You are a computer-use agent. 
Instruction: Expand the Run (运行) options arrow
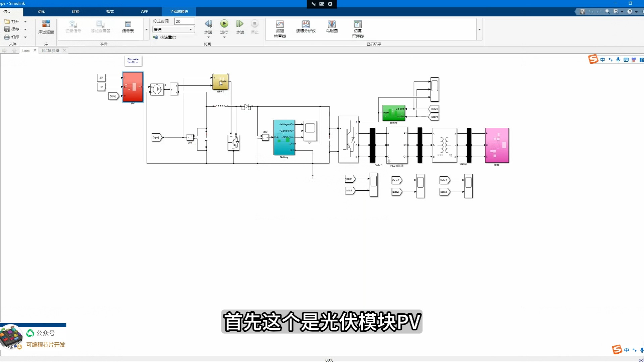224,37
